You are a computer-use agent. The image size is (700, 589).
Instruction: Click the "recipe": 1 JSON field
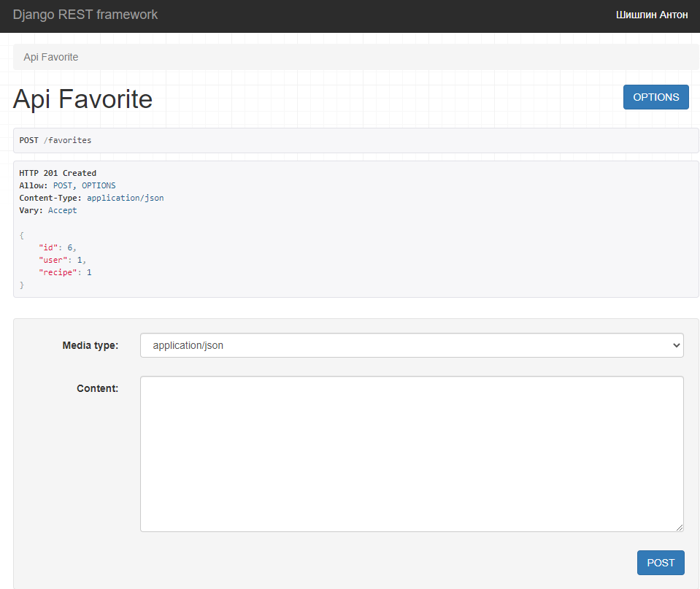click(65, 272)
